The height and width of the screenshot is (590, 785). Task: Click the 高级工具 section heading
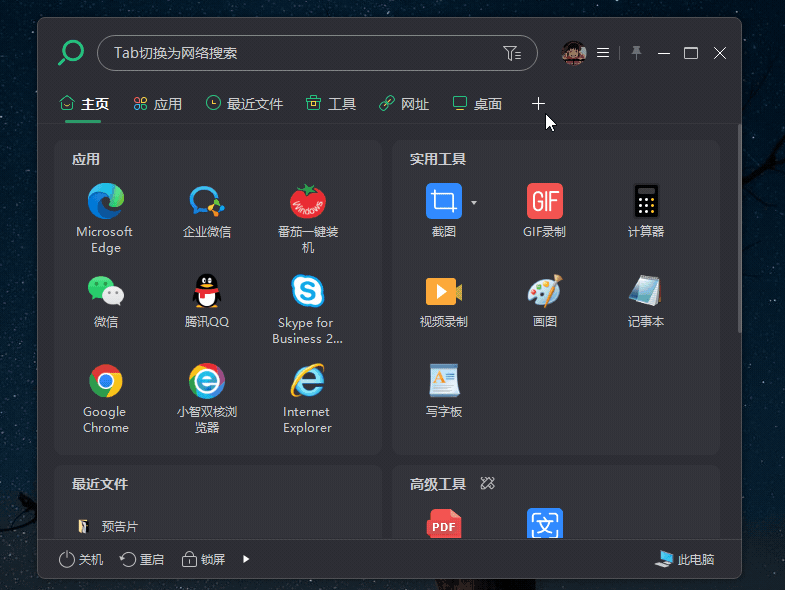click(438, 484)
